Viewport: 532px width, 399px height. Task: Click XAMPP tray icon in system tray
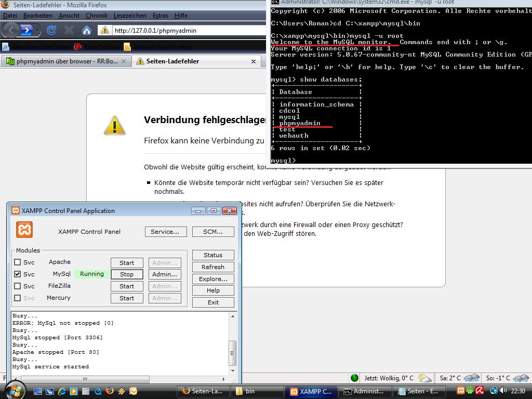pyautogui.click(x=460, y=390)
